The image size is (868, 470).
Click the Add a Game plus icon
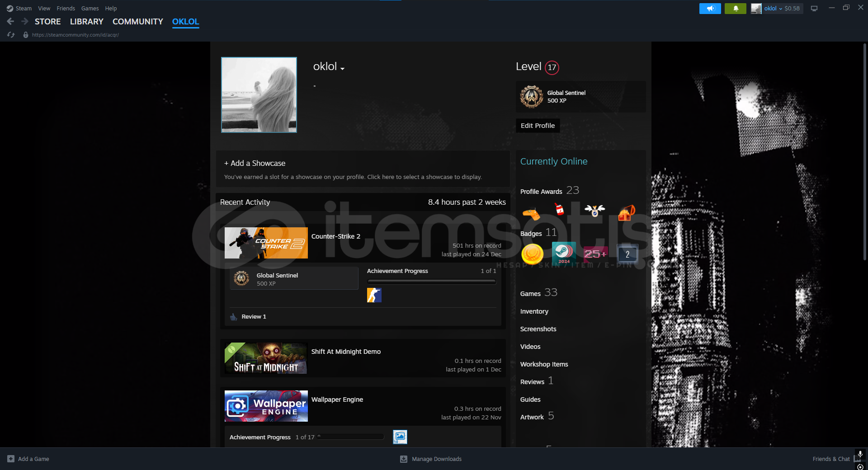point(11,459)
